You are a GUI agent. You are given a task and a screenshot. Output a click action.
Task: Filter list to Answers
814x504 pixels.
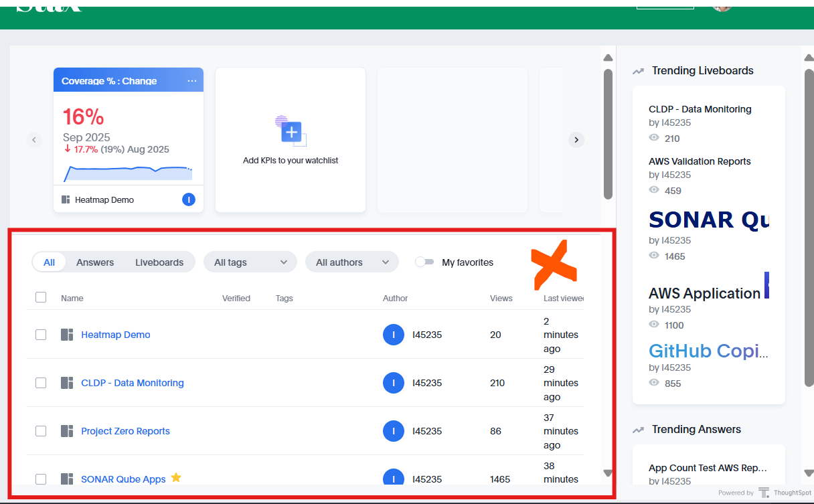tap(95, 262)
